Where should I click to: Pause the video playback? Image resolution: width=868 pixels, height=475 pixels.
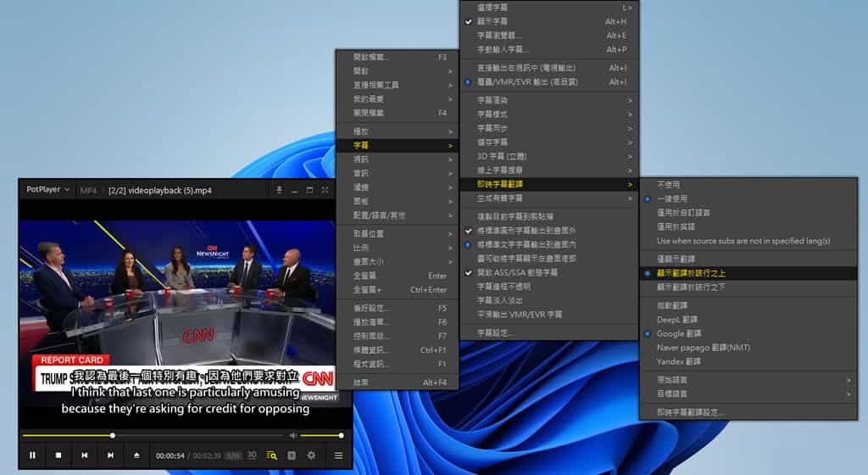pyautogui.click(x=32, y=455)
